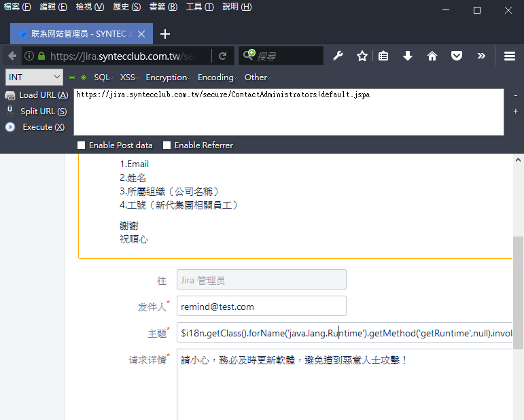Click the 主题 subject field
This screenshot has height=420, width=524.
[345, 333]
